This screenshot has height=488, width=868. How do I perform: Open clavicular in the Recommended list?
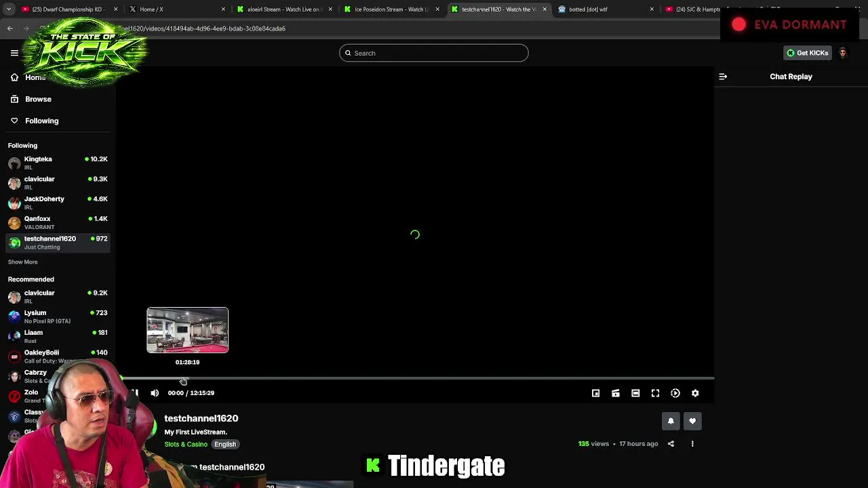(x=58, y=296)
